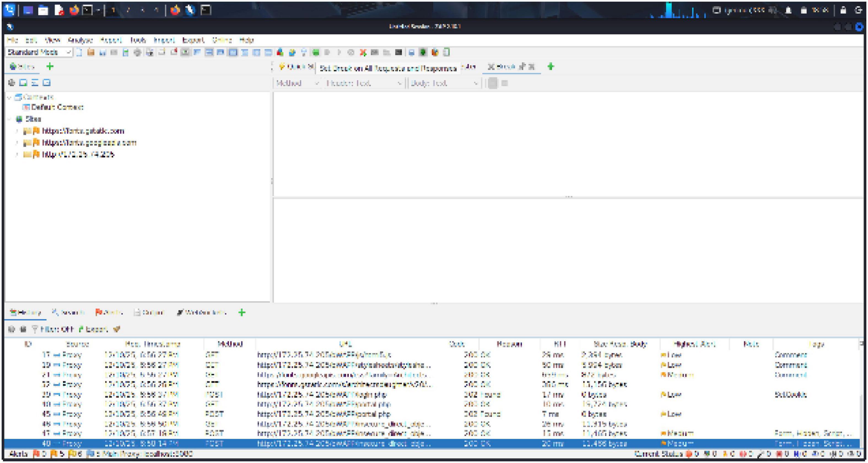
Task: Click the SetCookie tag cell
Action: 791,394
